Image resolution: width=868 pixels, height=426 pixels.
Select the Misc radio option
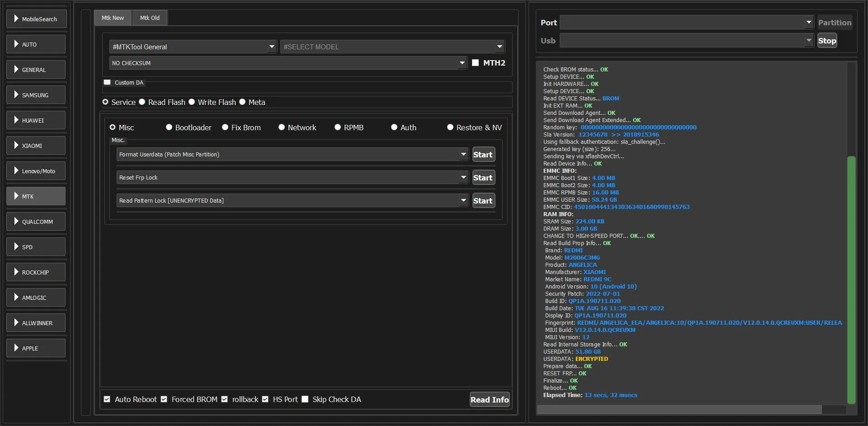tap(113, 128)
